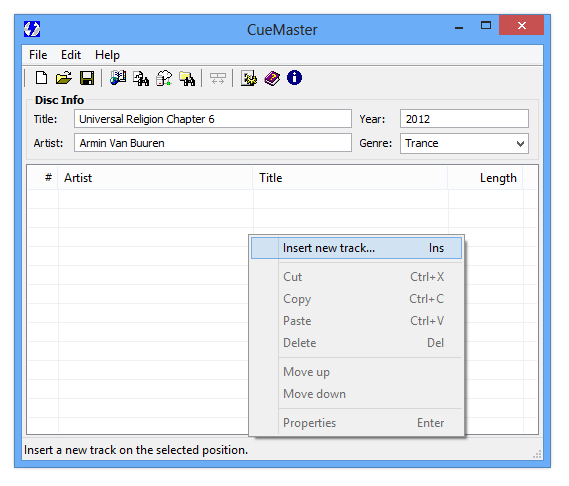This screenshot has width=569, height=486.
Task: Click the folder with binoculars icon
Action: point(187,78)
